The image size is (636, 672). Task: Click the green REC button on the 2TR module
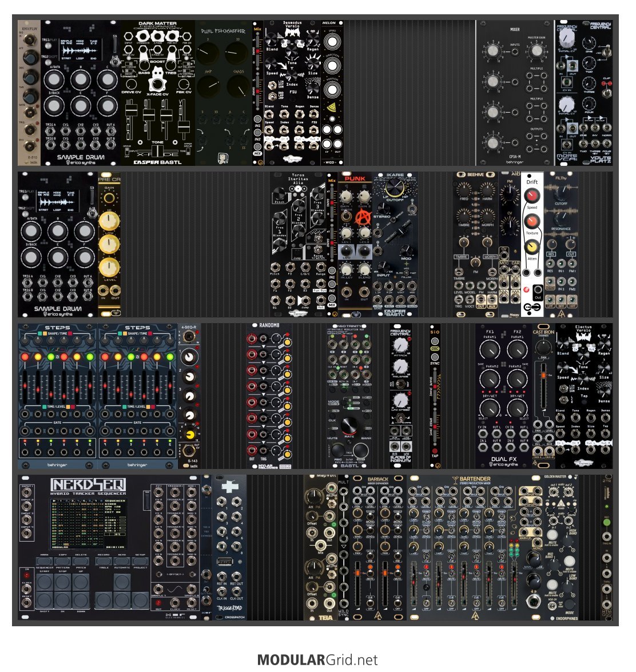[x=606, y=523]
